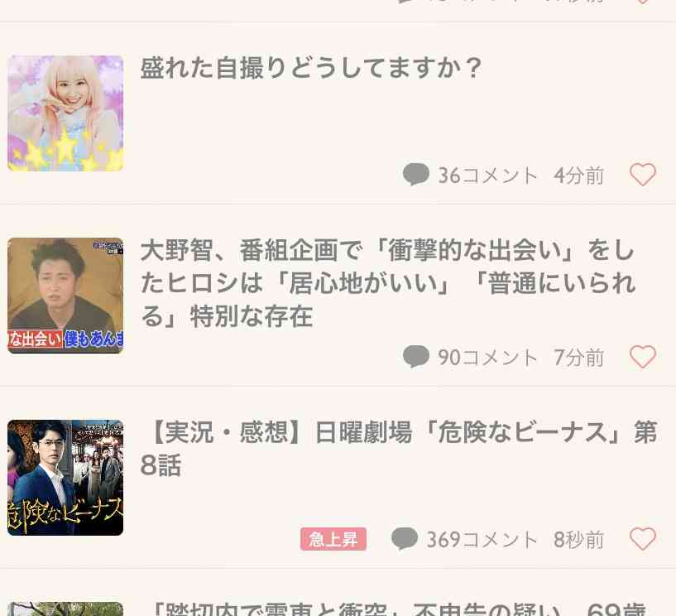The width and height of the screenshot is (676, 616).
Task: Open the pink-haired selfie thumbnail
Action: coord(65,113)
